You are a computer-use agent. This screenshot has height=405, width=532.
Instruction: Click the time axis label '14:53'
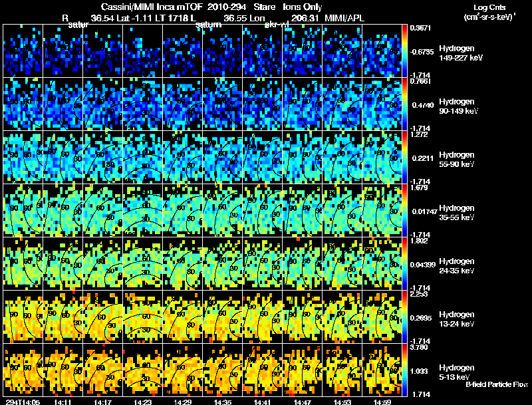pos(342,402)
